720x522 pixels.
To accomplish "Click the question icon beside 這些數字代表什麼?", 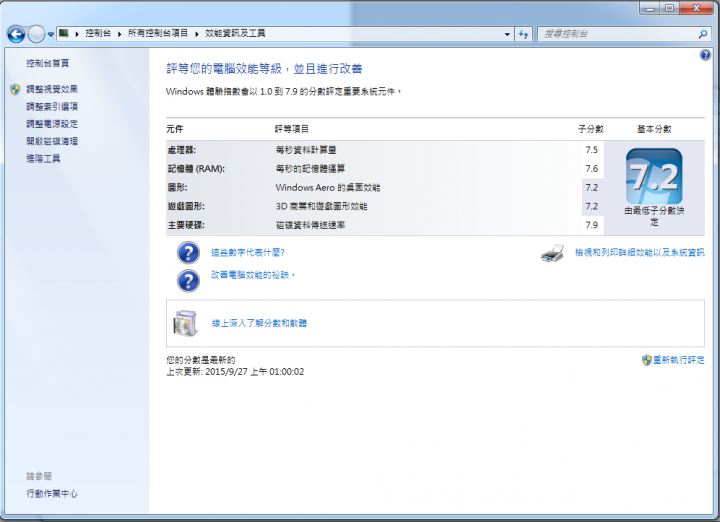I will pyautogui.click(x=188, y=253).
